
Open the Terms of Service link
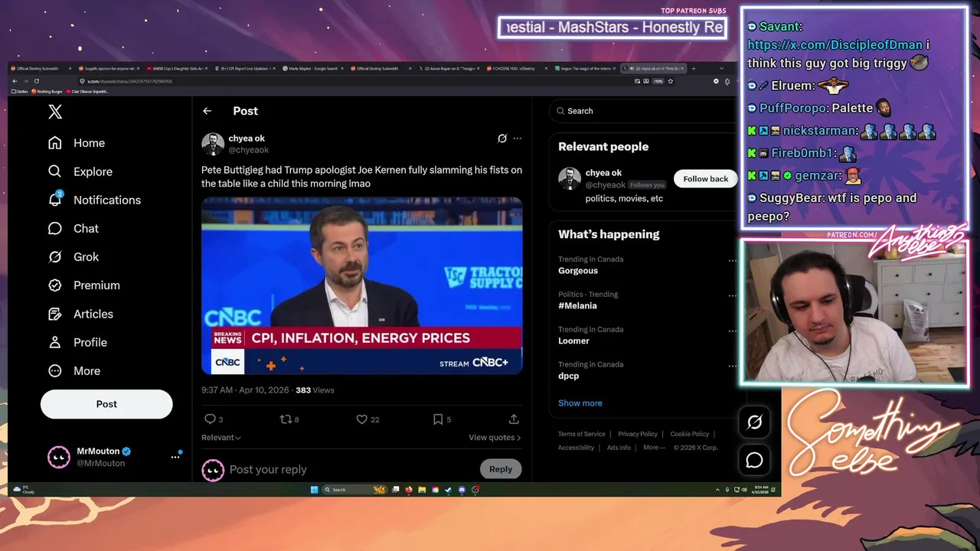point(582,434)
